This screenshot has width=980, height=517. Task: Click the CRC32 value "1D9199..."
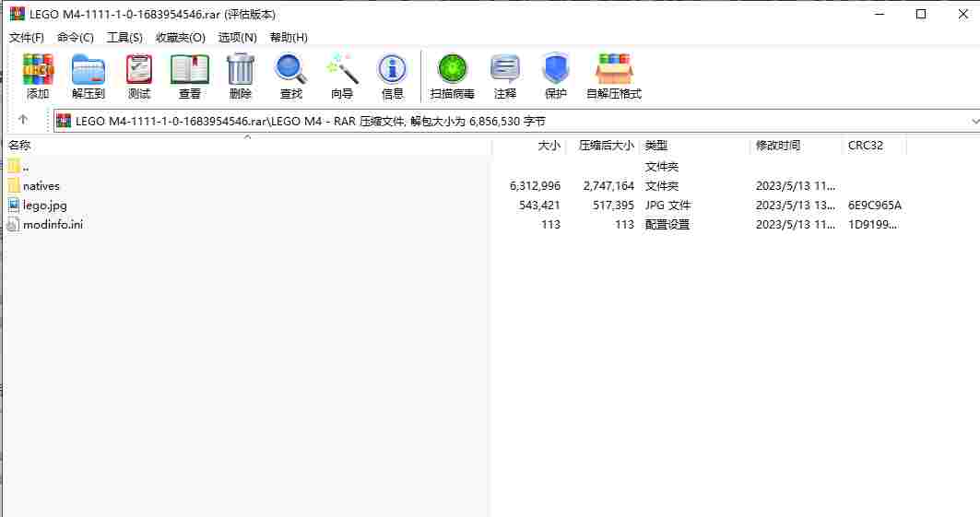pyautogui.click(x=872, y=225)
